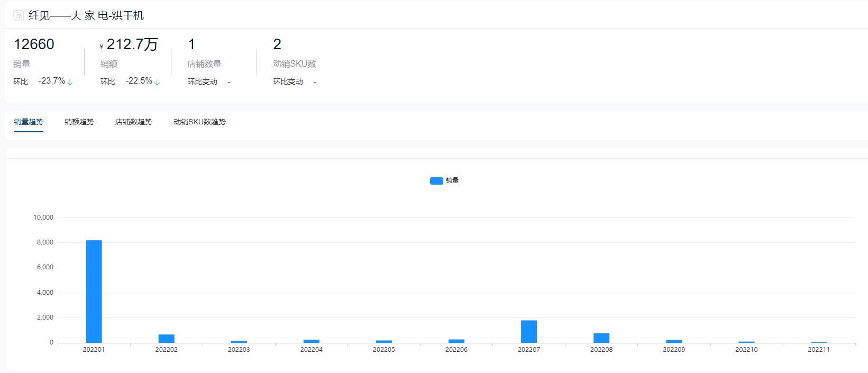Click the 202202 sales bar
The height and width of the screenshot is (373, 868).
click(x=166, y=339)
